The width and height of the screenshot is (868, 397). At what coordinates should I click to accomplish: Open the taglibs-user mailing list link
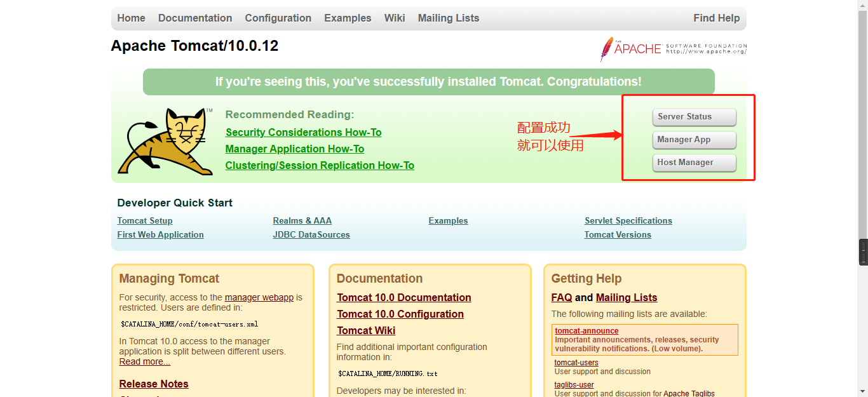574,385
